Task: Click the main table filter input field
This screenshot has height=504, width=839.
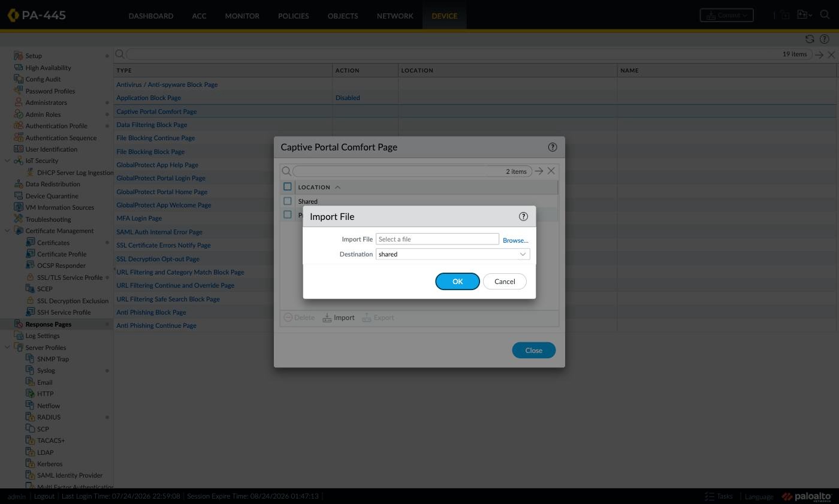Action: (x=469, y=55)
